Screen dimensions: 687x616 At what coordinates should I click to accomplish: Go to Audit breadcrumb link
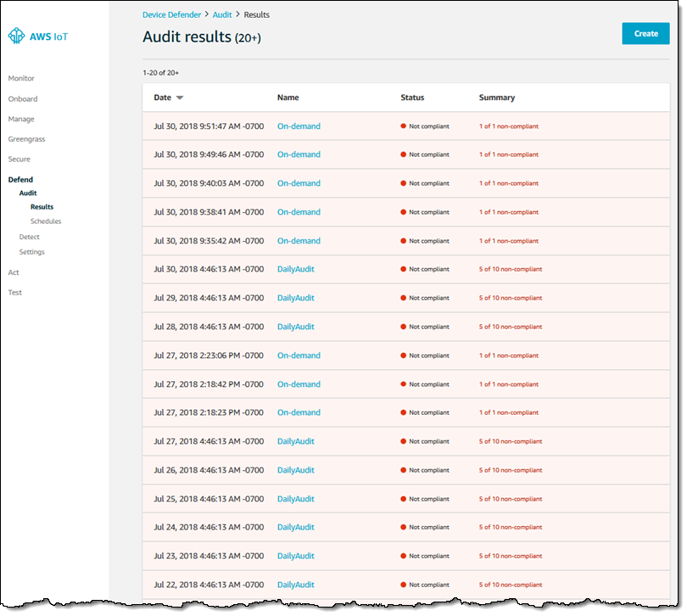(221, 14)
